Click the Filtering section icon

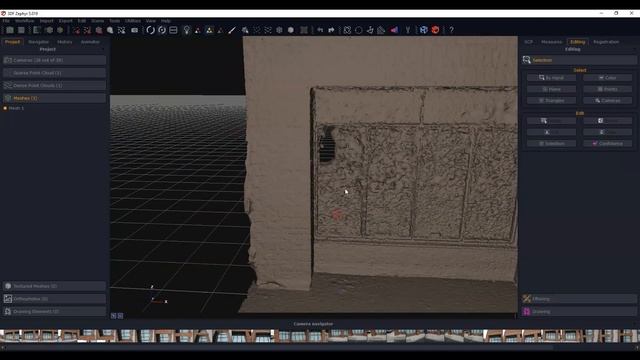click(527, 299)
